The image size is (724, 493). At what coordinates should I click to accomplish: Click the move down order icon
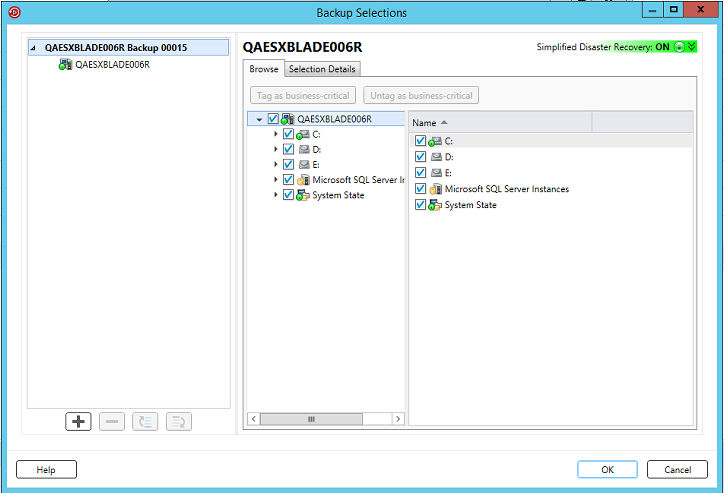(179, 421)
